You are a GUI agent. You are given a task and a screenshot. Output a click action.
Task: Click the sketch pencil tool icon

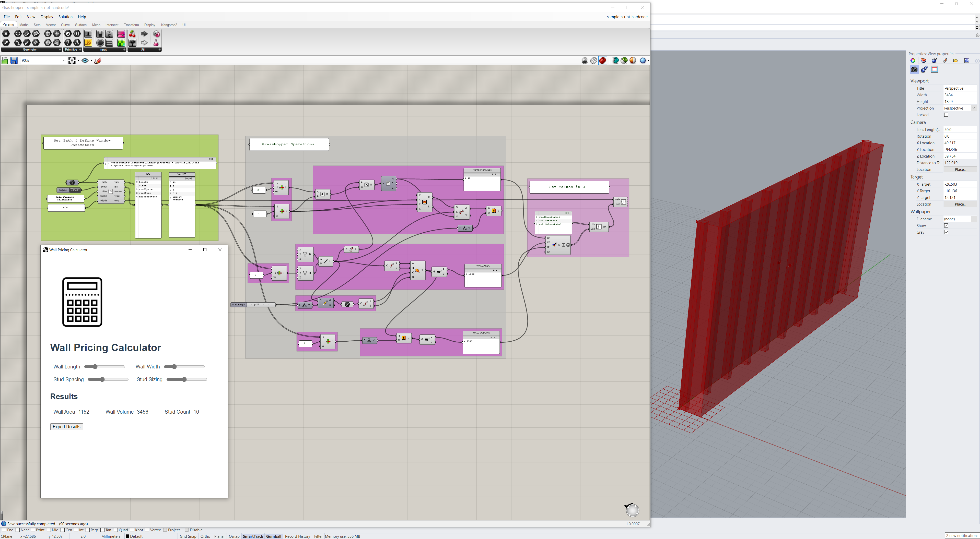click(98, 61)
